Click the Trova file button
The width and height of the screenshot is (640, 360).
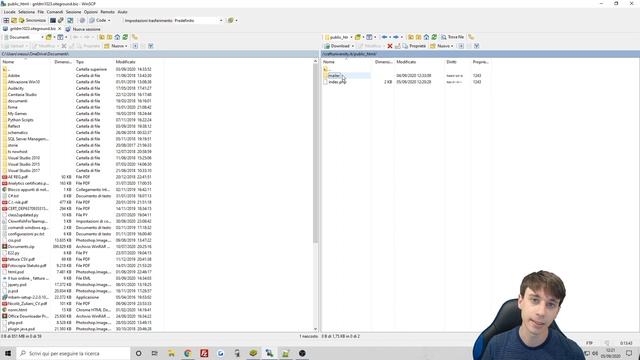click(452, 37)
